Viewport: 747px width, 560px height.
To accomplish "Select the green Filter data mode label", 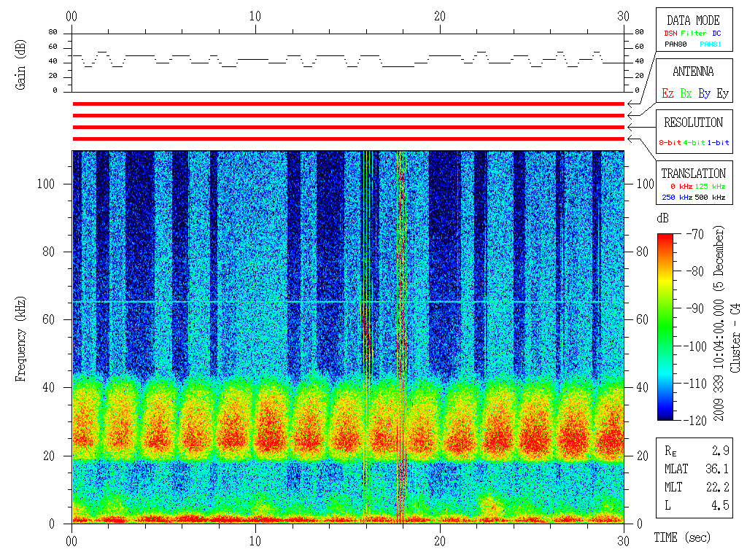I will (694, 34).
